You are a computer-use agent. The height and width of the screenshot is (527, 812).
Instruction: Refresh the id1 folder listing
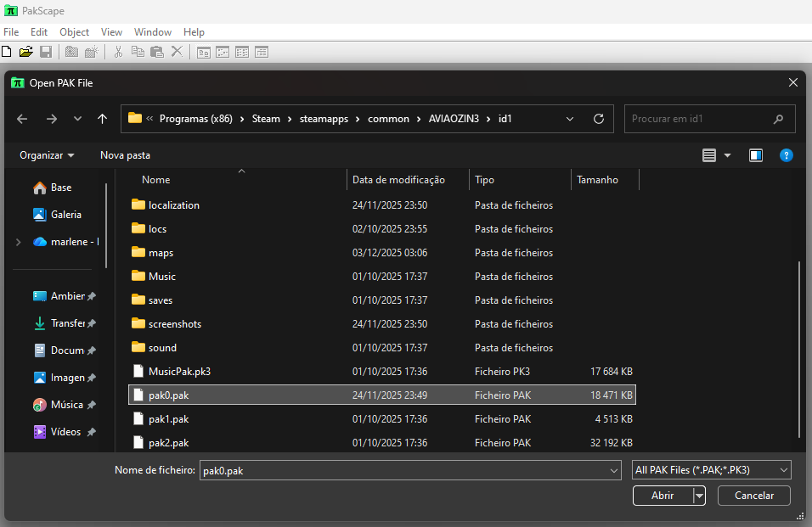598,119
